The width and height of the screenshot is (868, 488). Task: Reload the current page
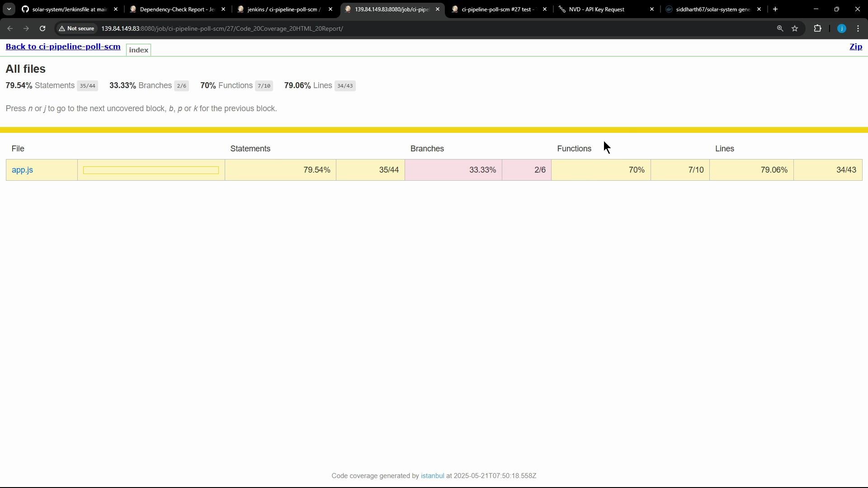point(42,28)
